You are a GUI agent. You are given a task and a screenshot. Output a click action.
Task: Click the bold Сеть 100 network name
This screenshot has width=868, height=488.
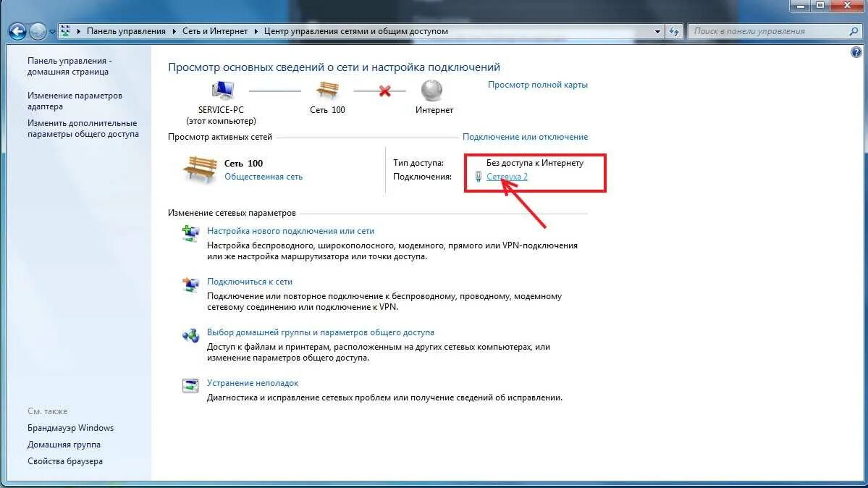point(243,163)
